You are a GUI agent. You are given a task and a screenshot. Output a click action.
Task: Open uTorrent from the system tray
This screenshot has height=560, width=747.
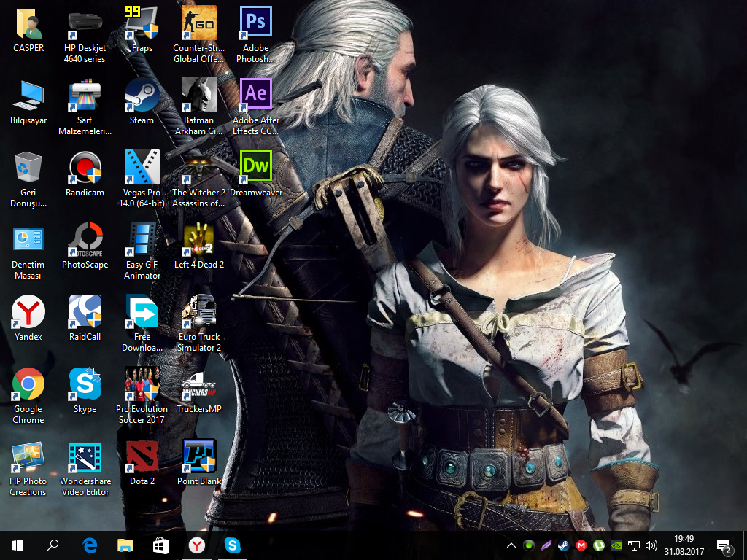(x=598, y=545)
